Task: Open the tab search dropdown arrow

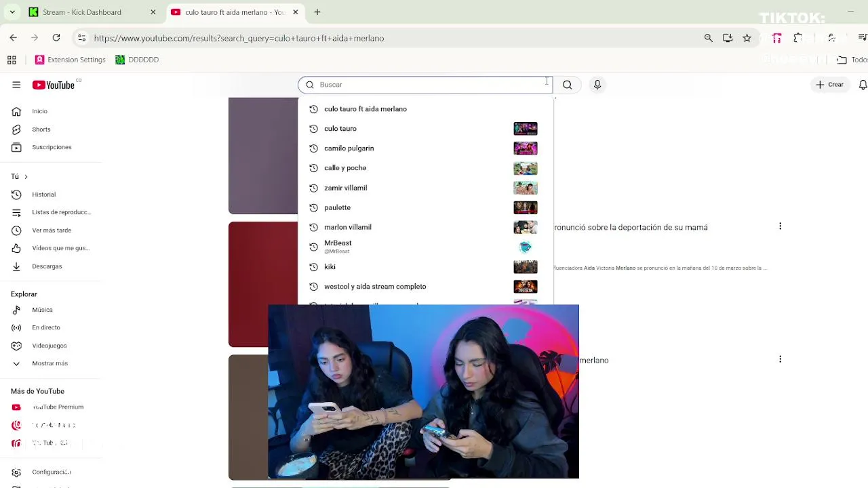Action: pos(12,12)
